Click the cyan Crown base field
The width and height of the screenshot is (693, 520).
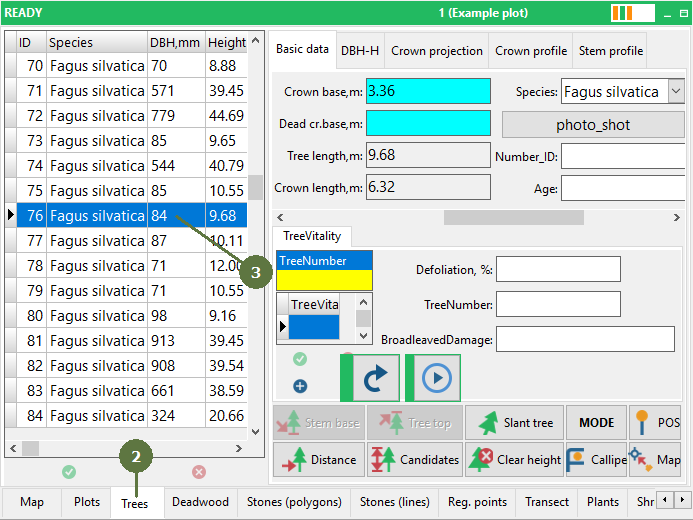pyautogui.click(x=428, y=91)
